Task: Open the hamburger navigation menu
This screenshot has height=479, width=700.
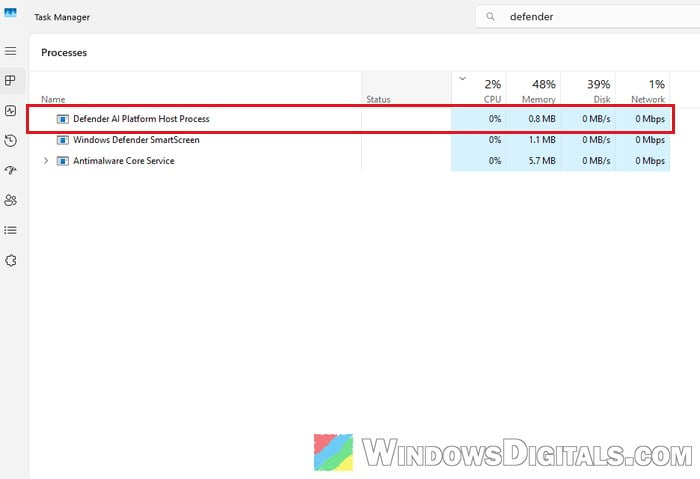Action: (x=11, y=51)
